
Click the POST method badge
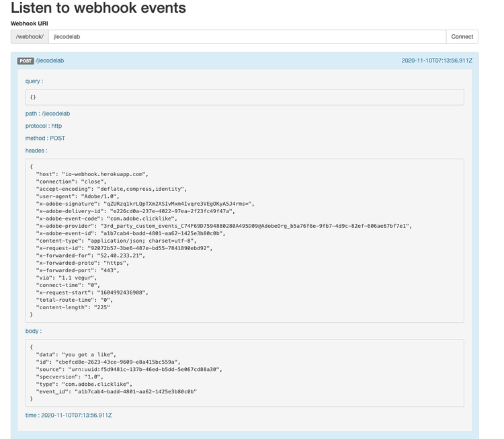[26, 61]
